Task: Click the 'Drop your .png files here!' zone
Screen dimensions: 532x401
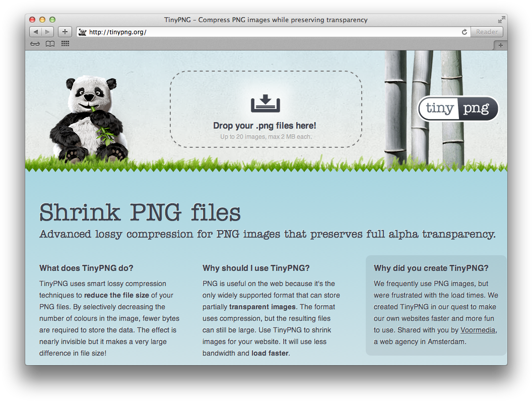Action: pos(264,125)
